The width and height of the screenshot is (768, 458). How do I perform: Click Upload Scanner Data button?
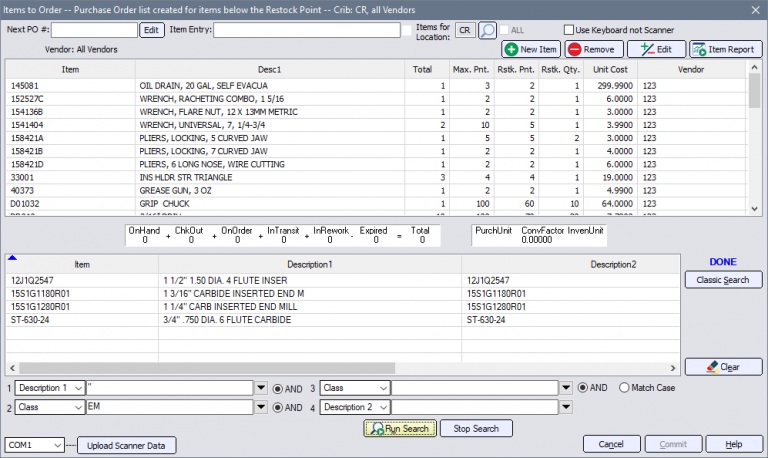pyautogui.click(x=127, y=445)
